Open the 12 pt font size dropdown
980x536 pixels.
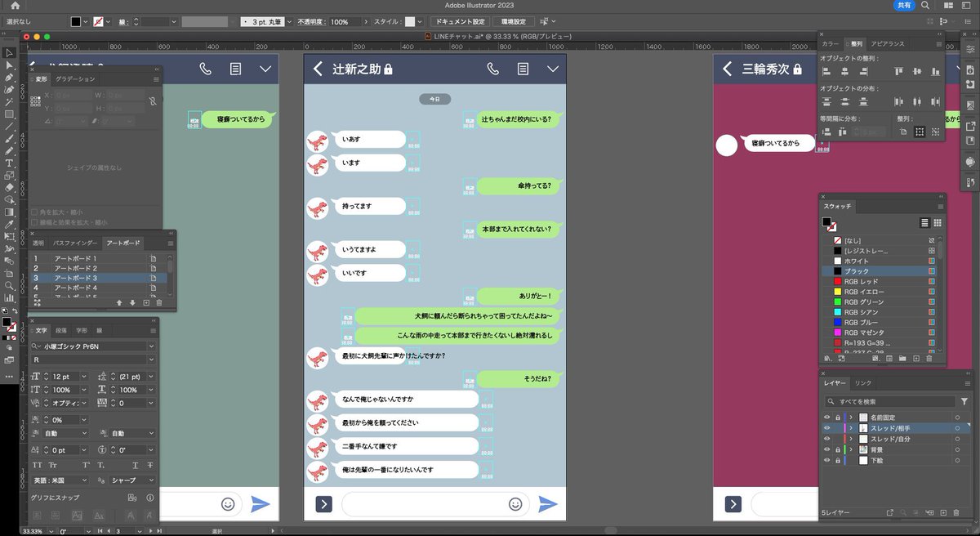click(83, 376)
